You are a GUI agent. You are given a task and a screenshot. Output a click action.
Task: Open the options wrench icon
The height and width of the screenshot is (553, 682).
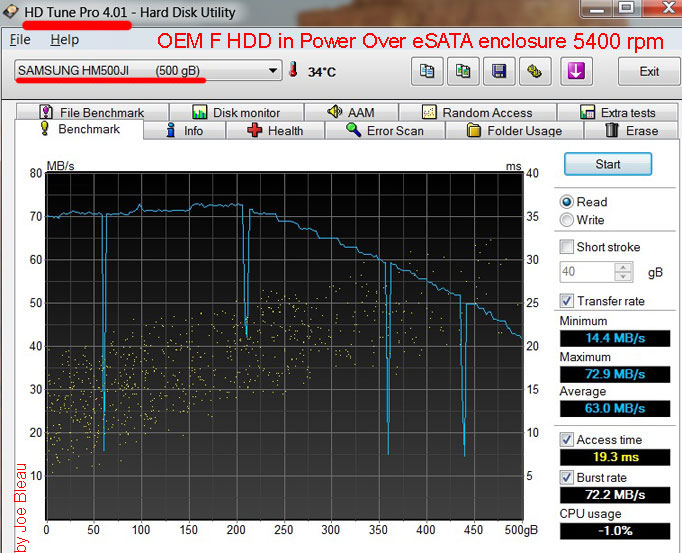coord(535,72)
